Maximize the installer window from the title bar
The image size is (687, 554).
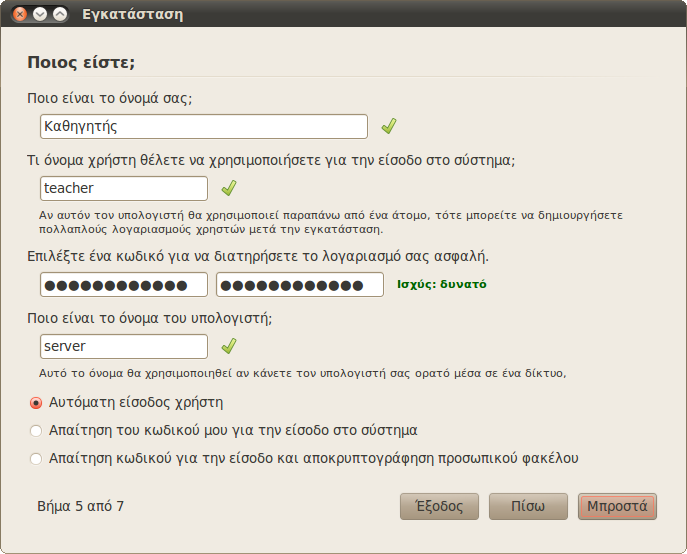click(60, 14)
